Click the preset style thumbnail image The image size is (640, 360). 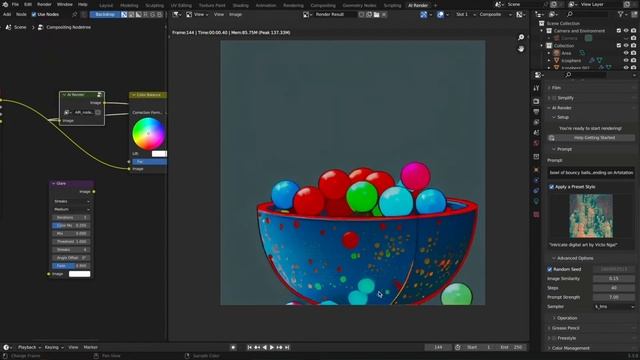[591, 216]
